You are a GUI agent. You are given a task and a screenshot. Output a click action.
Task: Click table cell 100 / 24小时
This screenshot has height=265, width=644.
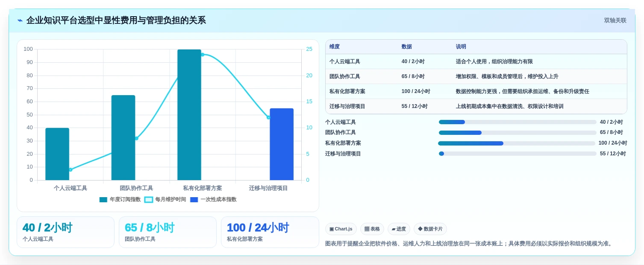[416, 91]
